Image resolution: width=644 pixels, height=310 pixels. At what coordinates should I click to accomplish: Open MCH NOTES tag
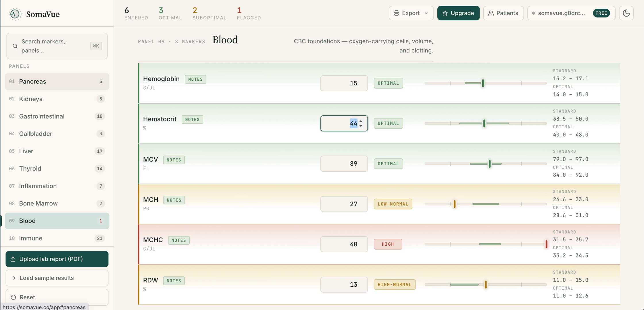click(174, 200)
